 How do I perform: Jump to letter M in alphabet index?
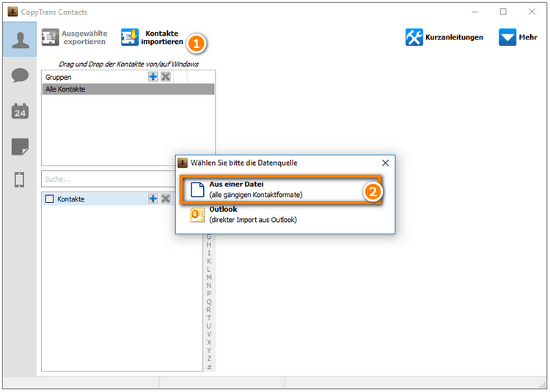coord(209,278)
